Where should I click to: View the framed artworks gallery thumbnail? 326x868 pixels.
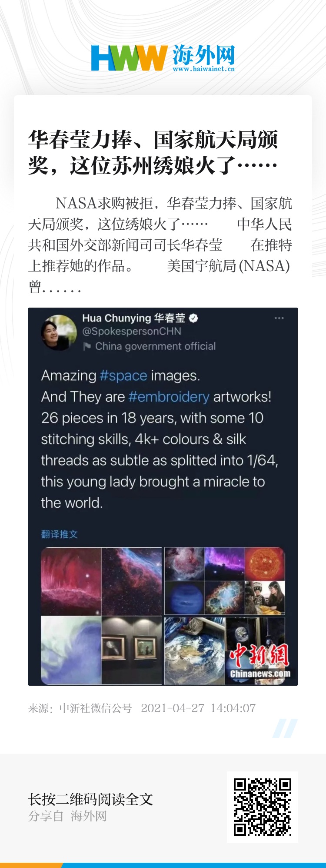click(x=131, y=649)
